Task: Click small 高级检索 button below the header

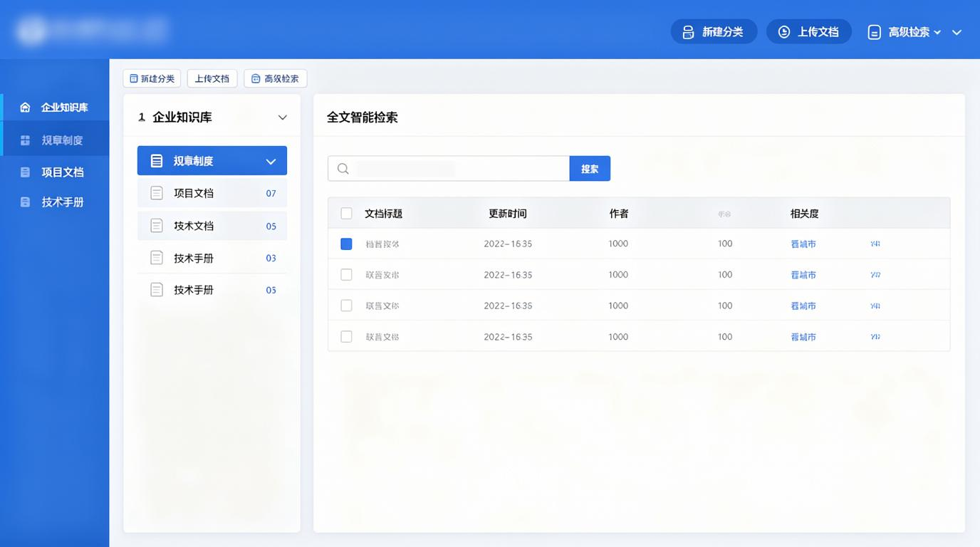Action: click(x=275, y=78)
